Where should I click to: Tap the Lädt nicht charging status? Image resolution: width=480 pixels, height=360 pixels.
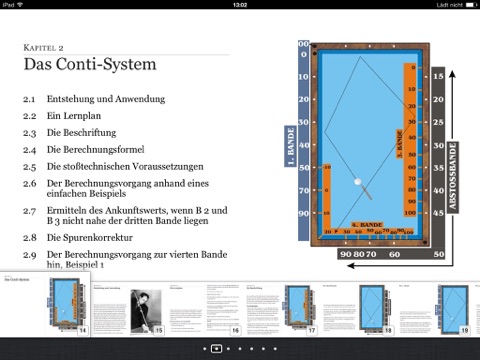click(x=450, y=5)
